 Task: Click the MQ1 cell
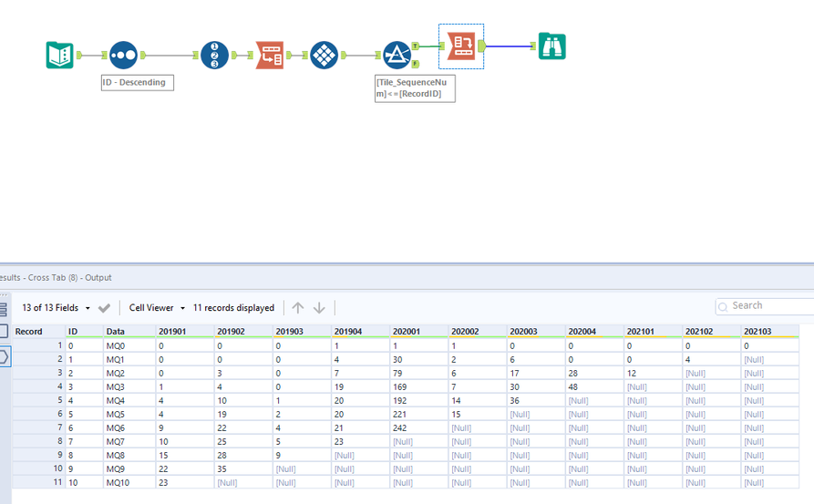[x=129, y=359]
